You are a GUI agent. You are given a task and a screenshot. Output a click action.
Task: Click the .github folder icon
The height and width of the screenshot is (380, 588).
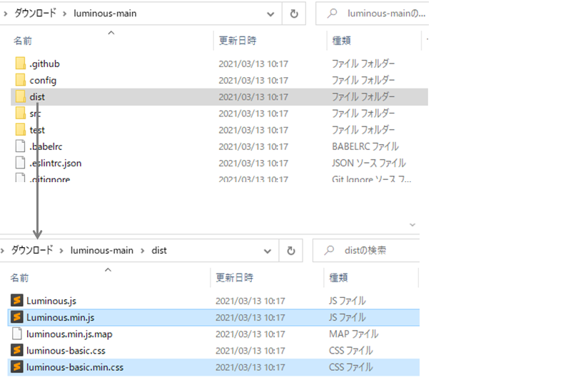(21, 64)
